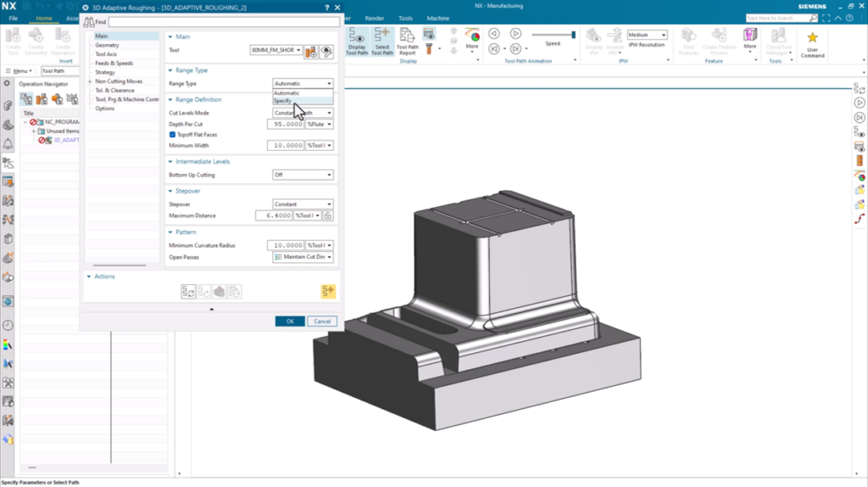Image resolution: width=868 pixels, height=487 pixels.
Task: Open the Render ribbon tab
Action: pos(374,18)
